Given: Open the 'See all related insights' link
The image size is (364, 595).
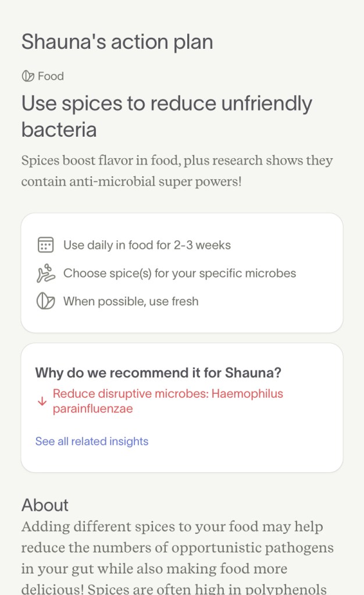Looking at the screenshot, I should pyautogui.click(x=92, y=441).
